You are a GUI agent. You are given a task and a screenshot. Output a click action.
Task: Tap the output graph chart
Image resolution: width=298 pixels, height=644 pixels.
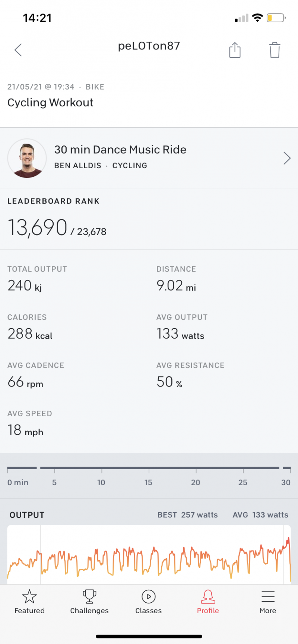tap(149, 554)
